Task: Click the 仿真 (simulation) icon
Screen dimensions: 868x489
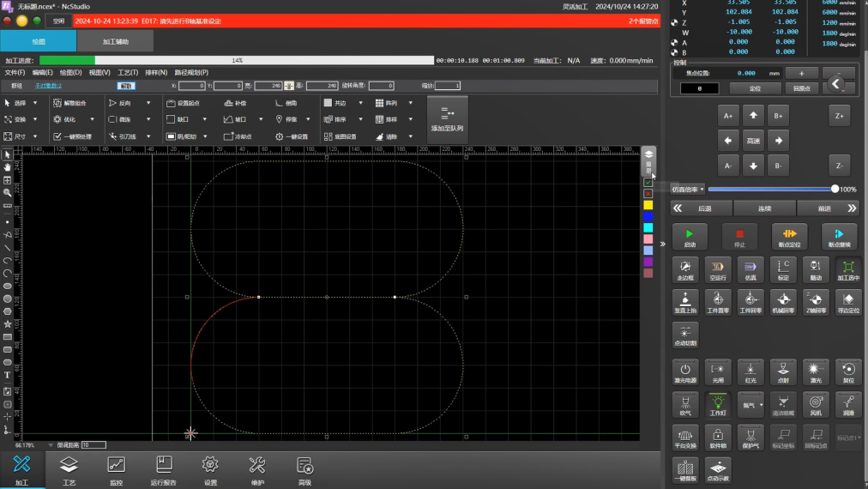Action: click(750, 270)
